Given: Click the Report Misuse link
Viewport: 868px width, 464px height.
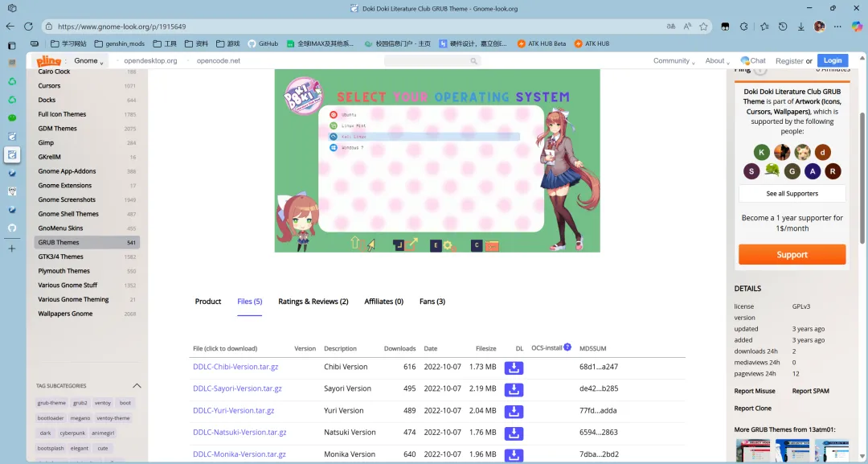Looking at the screenshot, I should [x=755, y=391].
